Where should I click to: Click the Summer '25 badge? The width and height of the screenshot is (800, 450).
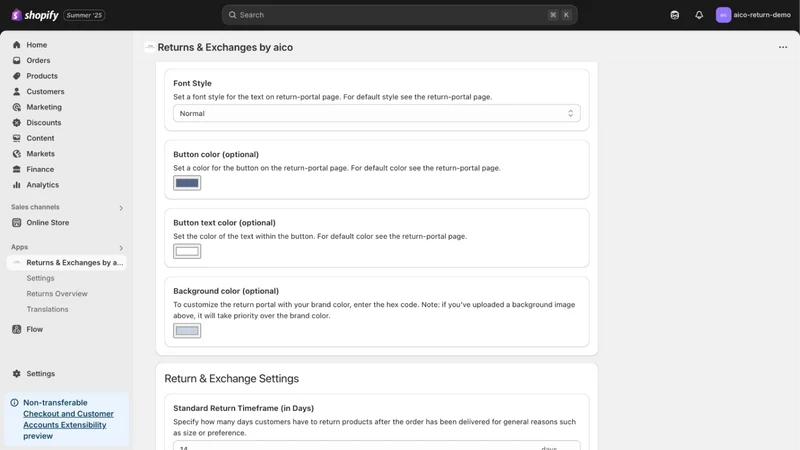click(x=84, y=15)
